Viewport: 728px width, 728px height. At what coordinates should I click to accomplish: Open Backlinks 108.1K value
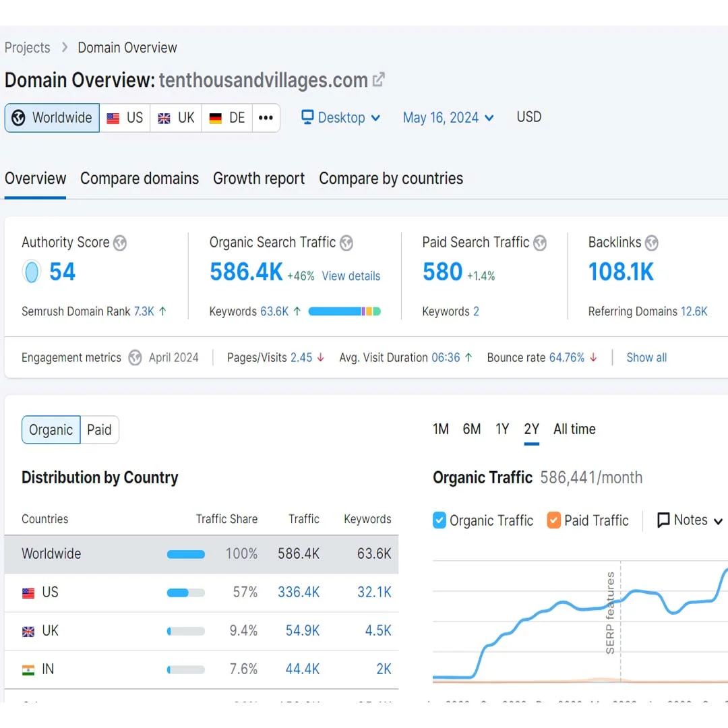tap(621, 272)
